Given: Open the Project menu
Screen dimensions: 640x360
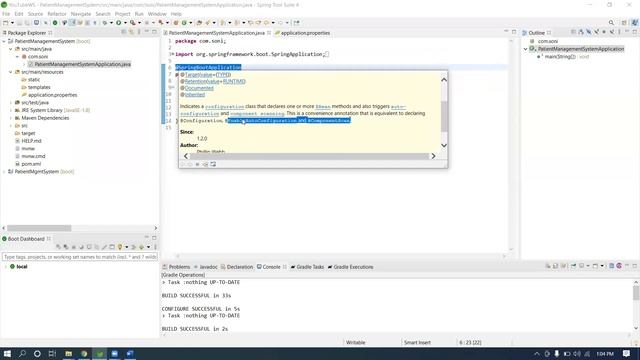Looking at the screenshot, I should tap(122, 14).
